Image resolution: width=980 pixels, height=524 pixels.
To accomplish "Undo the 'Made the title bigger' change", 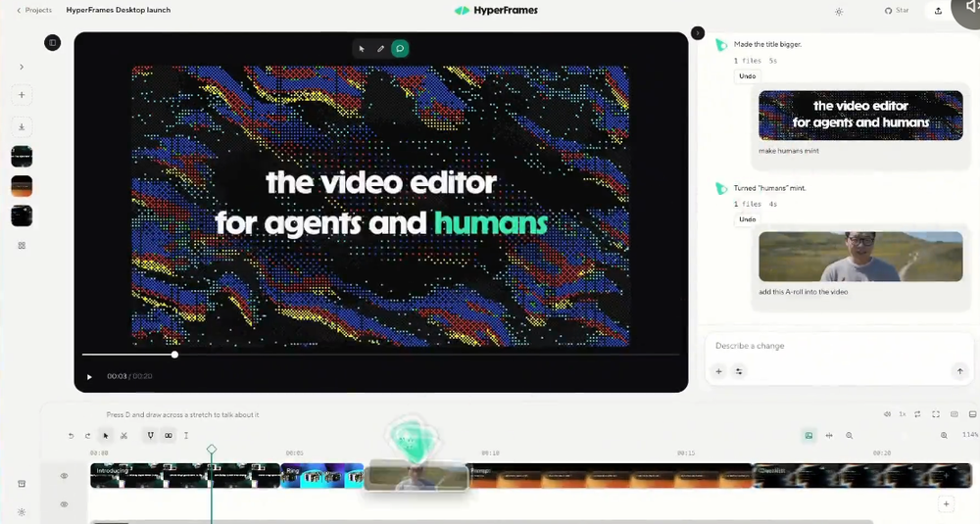I will tap(748, 76).
